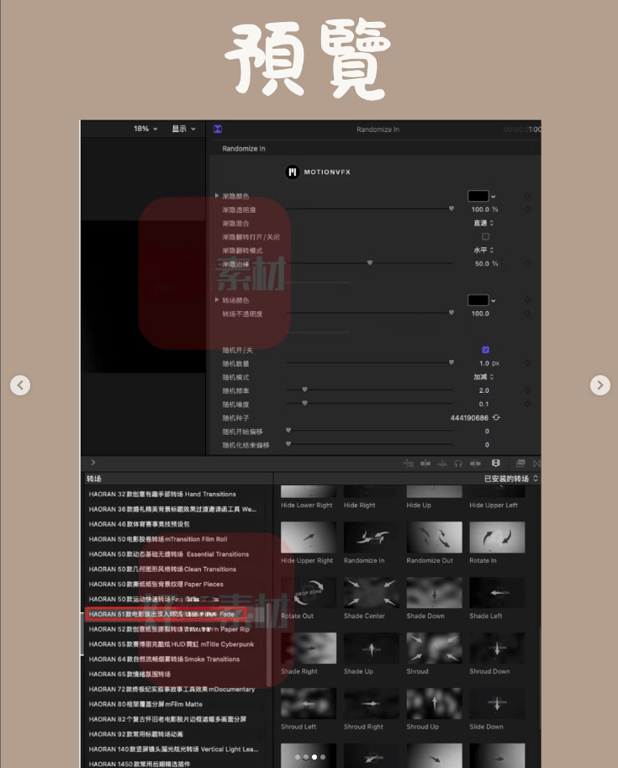Click the first icon in the timeline toolbar row

(x=408, y=463)
